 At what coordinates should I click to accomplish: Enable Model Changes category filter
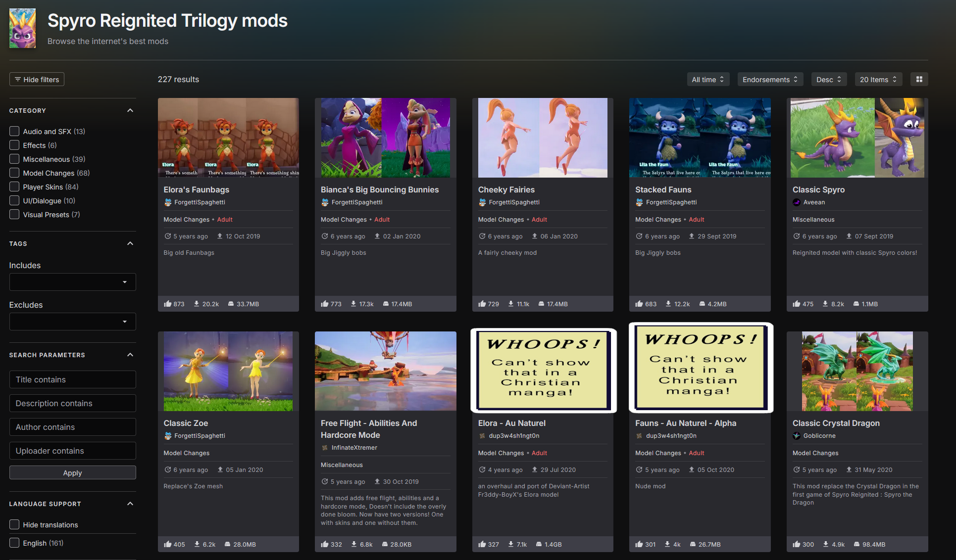pyautogui.click(x=14, y=173)
